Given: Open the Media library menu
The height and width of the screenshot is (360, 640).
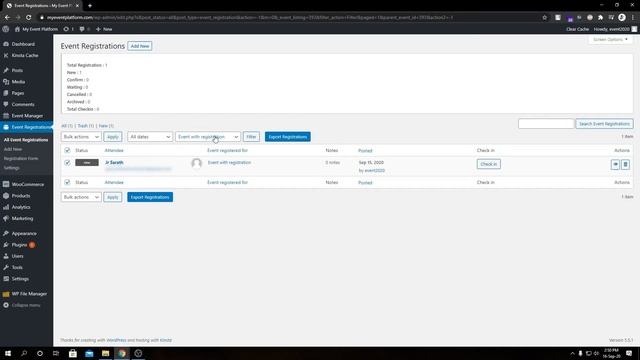Looking at the screenshot, I should tap(18, 82).
